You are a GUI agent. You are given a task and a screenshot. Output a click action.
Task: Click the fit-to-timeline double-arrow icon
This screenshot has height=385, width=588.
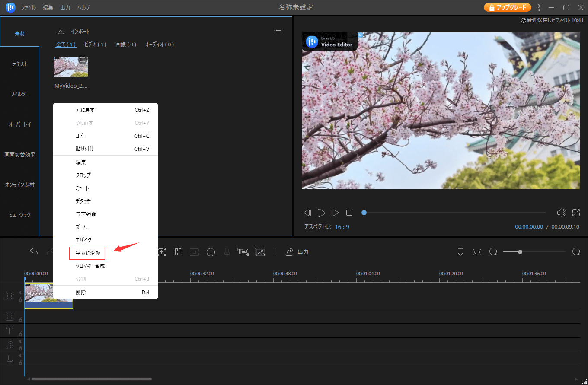[477, 252]
